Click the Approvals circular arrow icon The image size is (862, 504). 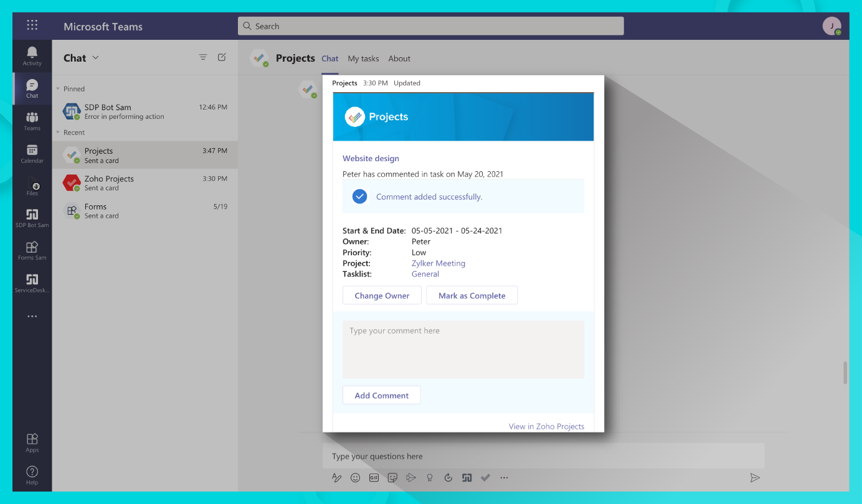pos(448,478)
